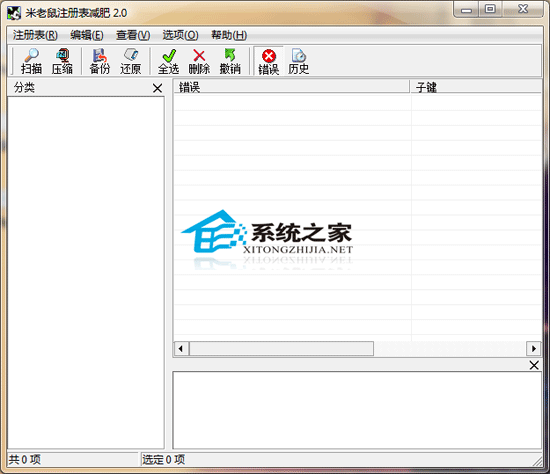Start a registry scan with 扫描

[31, 61]
